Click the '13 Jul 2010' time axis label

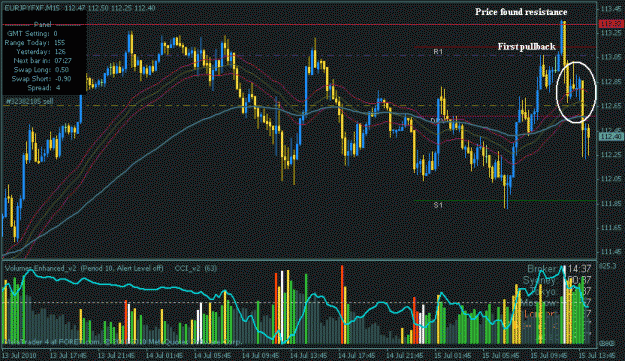19,355
